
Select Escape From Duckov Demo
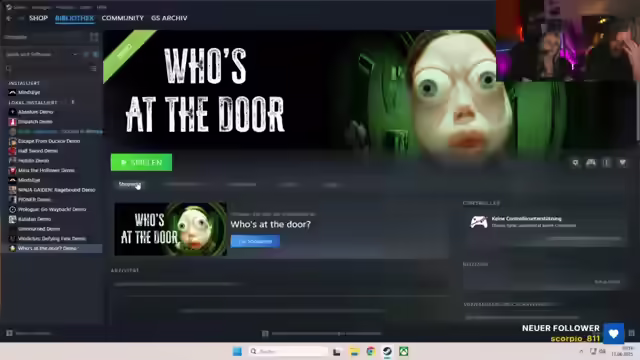(49, 141)
